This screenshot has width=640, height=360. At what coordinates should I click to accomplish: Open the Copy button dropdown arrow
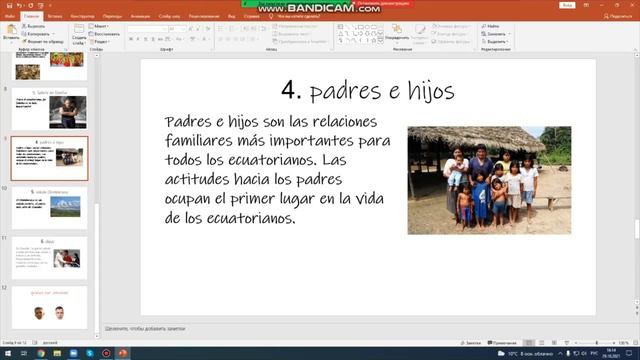tap(53, 34)
